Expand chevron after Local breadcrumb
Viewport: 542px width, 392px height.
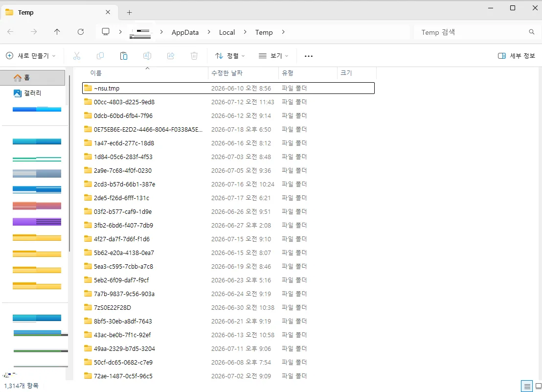245,32
